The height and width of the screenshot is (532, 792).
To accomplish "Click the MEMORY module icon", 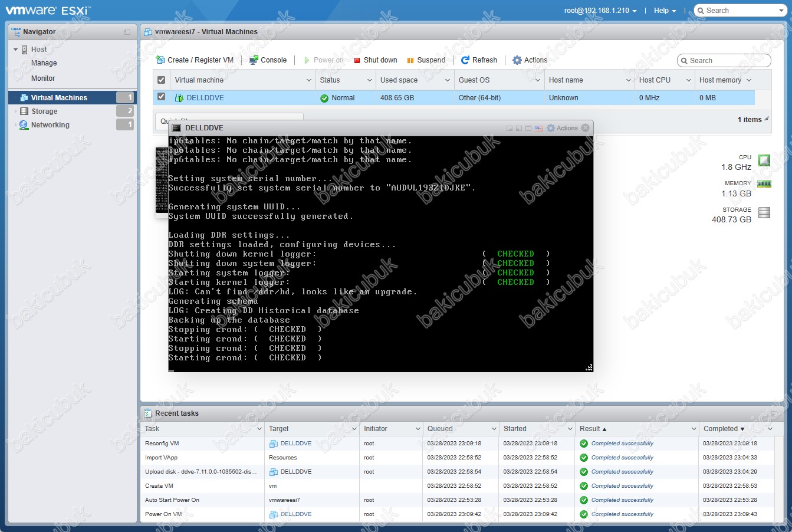I will [x=764, y=184].
